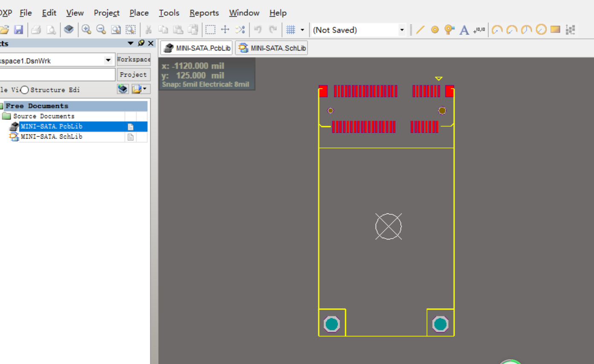
Task: Select the Place Pad tool
Action: pos(435,30)
